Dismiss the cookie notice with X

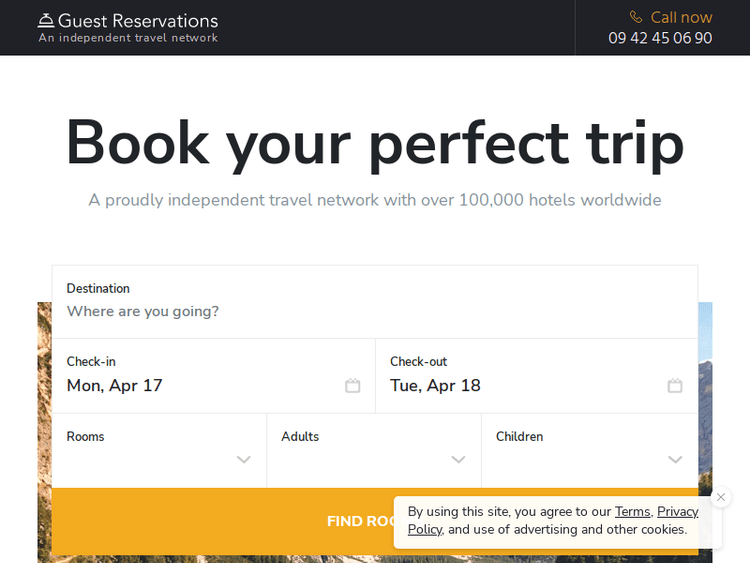721,497
